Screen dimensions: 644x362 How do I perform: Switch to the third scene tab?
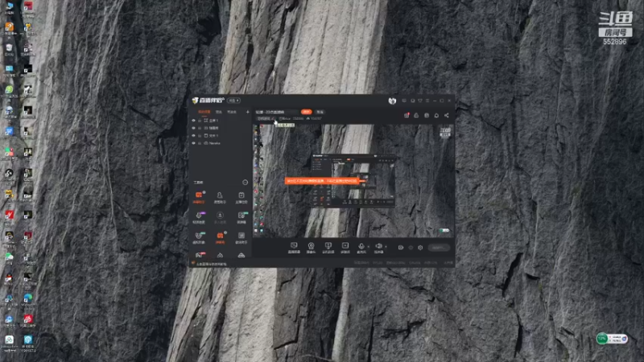click(x=232, y=112)
